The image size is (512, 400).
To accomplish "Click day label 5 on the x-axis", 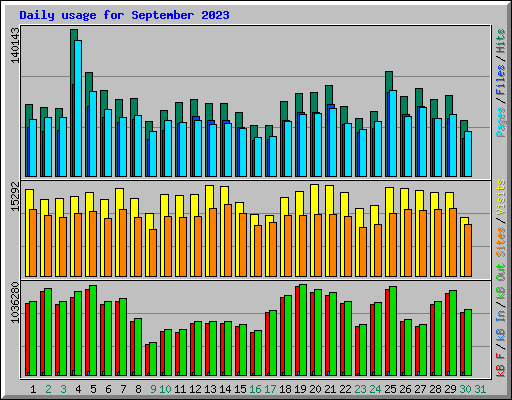I will pos(93,389).
